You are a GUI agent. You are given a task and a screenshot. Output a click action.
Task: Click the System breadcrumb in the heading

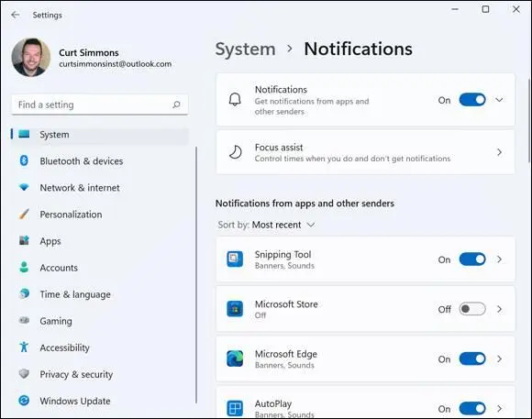click(245, 50)
